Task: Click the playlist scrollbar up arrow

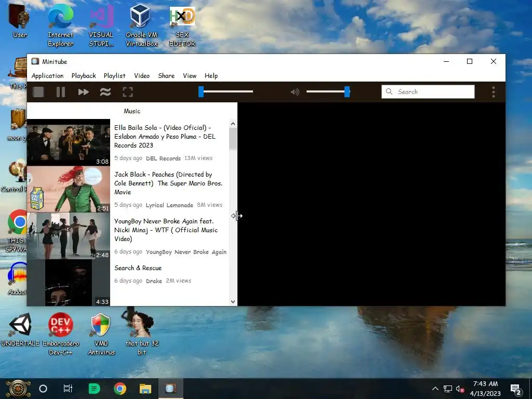Action: 233,124
